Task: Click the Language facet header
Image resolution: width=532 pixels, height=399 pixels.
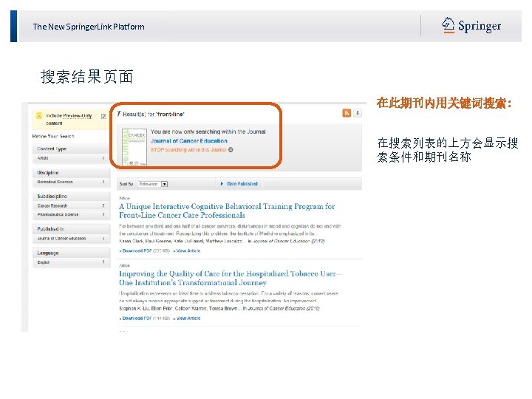Action: click(71, 253)
